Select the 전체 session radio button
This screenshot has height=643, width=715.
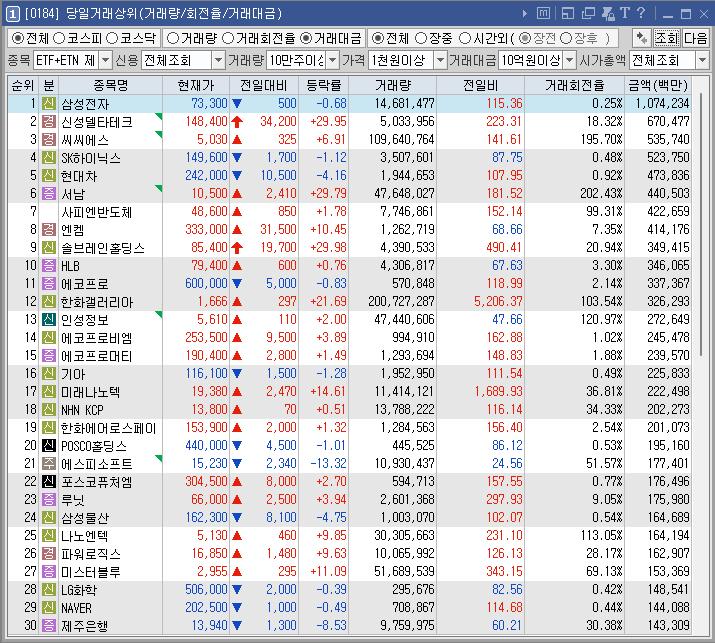(378, 38)
